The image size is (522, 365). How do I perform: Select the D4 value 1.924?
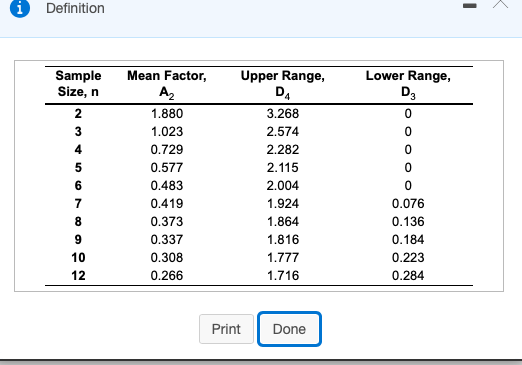pos(283,204)
